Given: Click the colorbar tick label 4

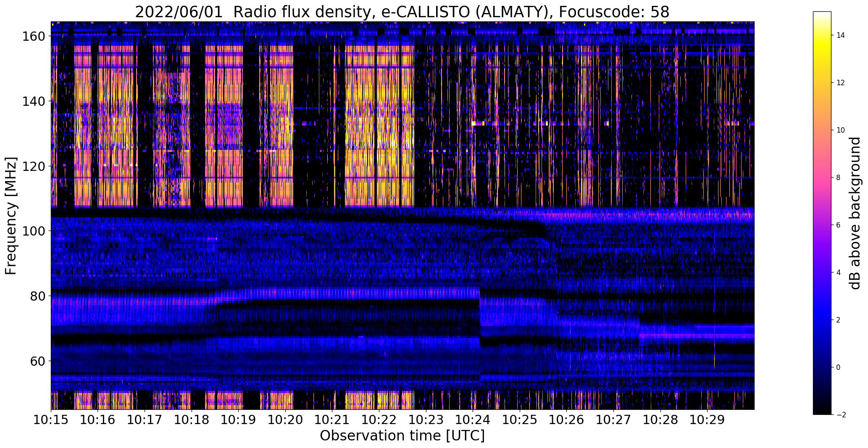Looking at the screenshot, I should [838, 272].
